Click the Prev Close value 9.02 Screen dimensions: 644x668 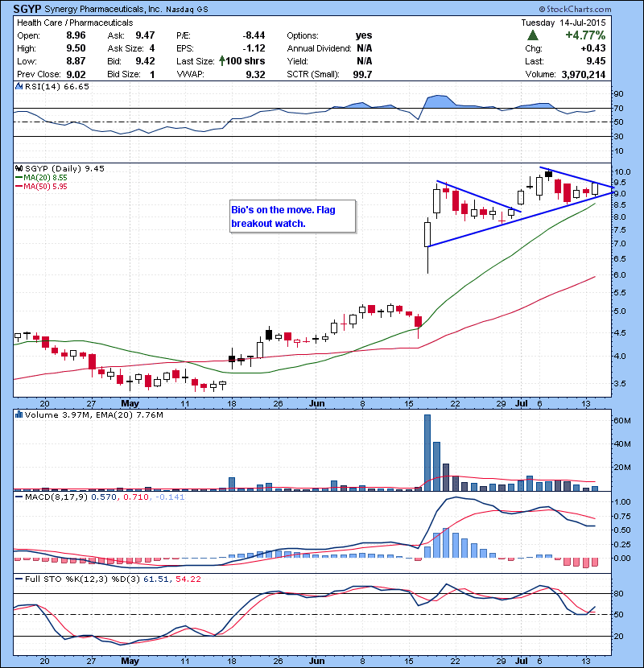coord(76,75)
